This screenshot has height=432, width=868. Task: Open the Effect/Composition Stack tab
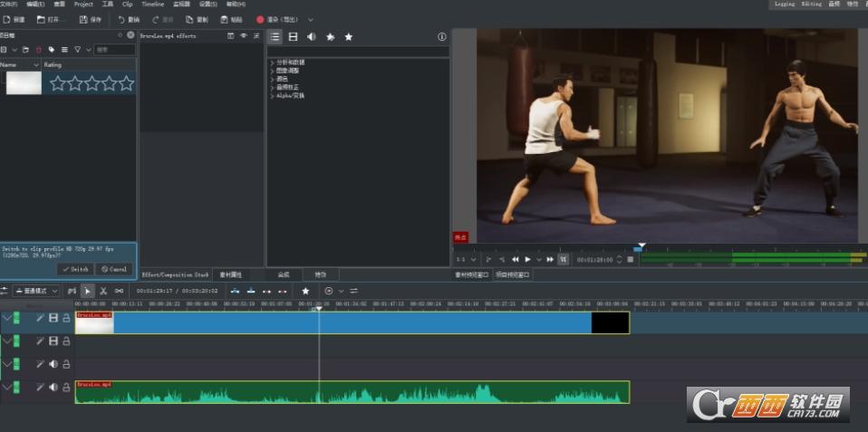pyautogui.click(x=176, y=274)
